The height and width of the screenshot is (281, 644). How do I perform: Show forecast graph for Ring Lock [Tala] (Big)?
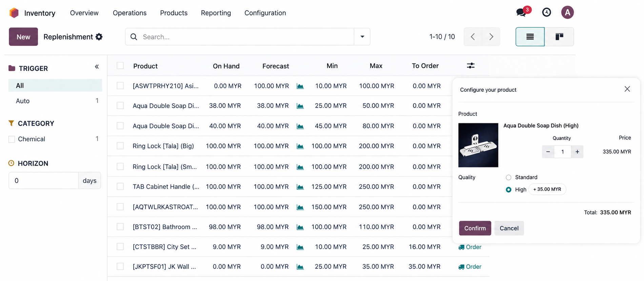(x=300, y=146)
